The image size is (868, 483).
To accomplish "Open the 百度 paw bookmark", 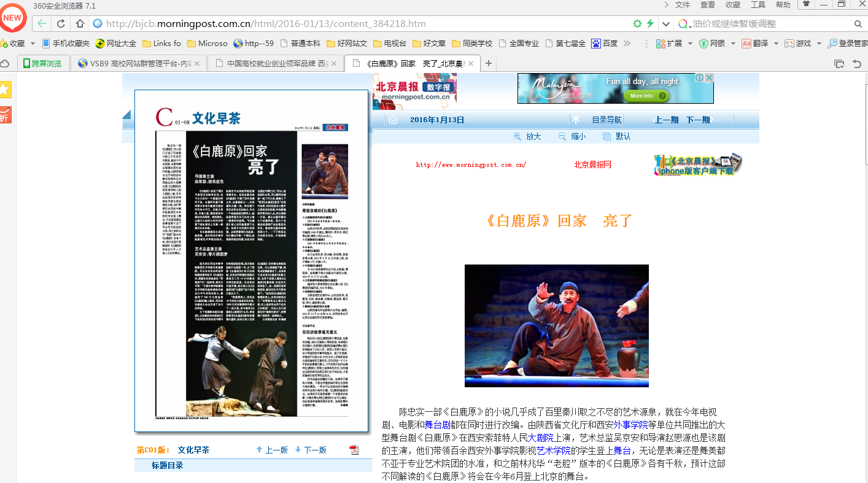I will point(605,44).
